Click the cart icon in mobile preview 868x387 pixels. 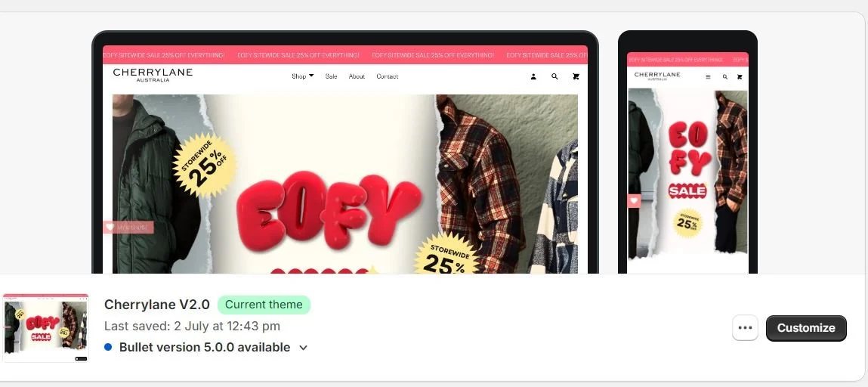(740, 77)
